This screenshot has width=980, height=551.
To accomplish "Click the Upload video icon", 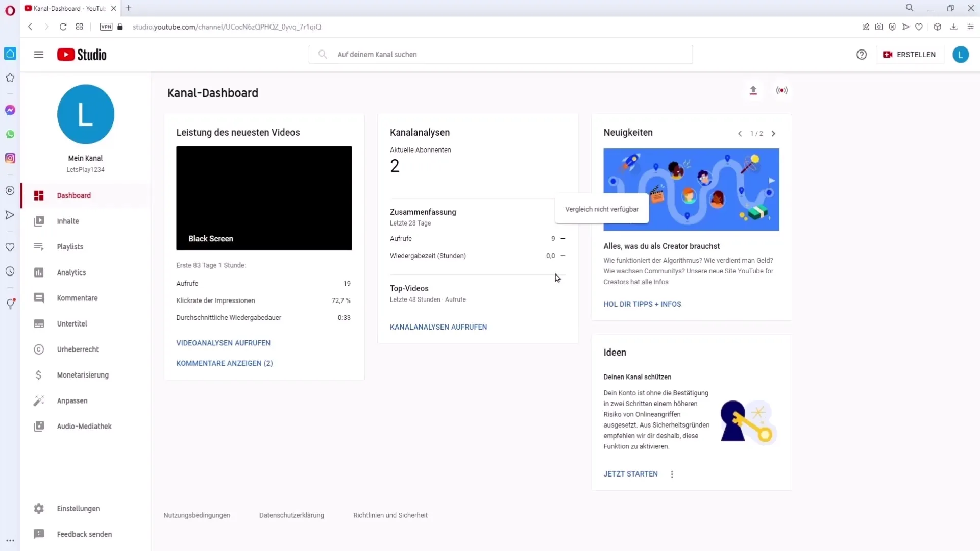I will click(x=753, y=90).
